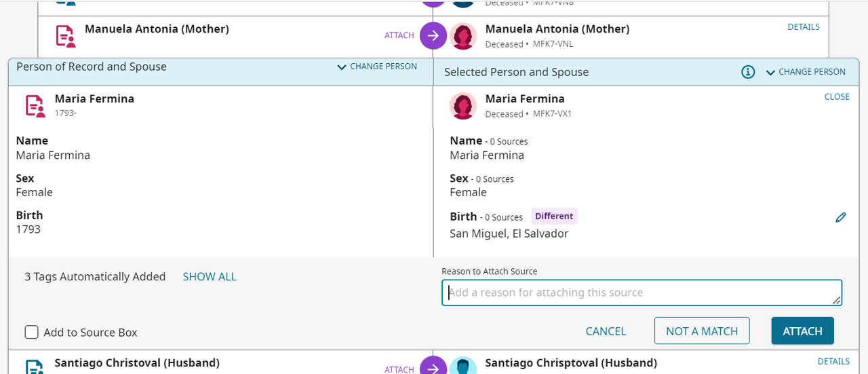Expand tags with Show All link
Screen dimensions: 868x374
[210, 277]
